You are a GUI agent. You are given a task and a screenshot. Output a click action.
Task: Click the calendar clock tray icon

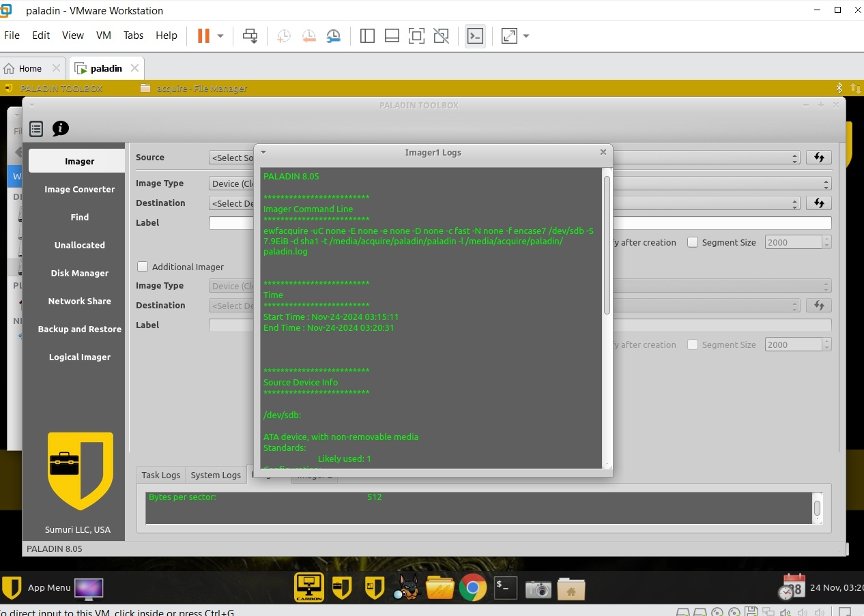click(792, 587)
